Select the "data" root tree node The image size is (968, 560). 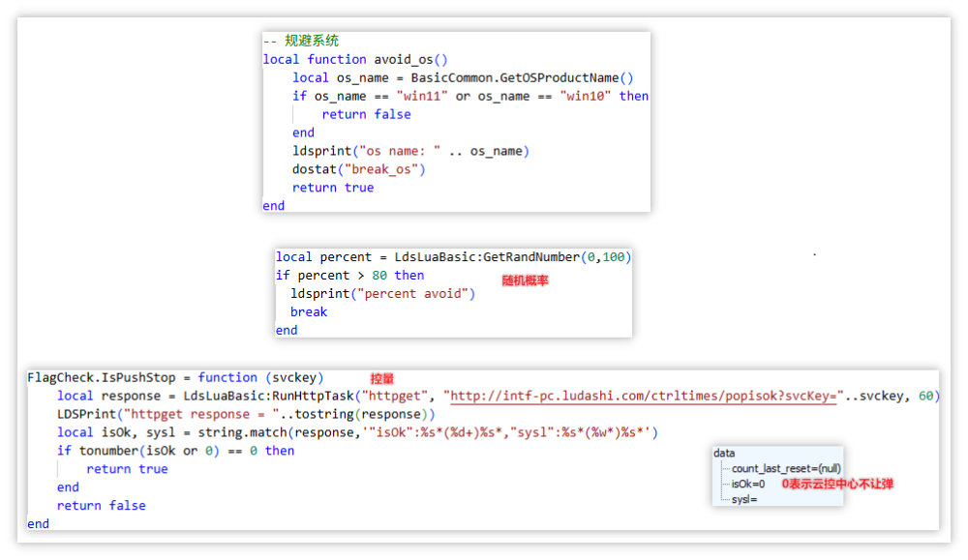724,453
